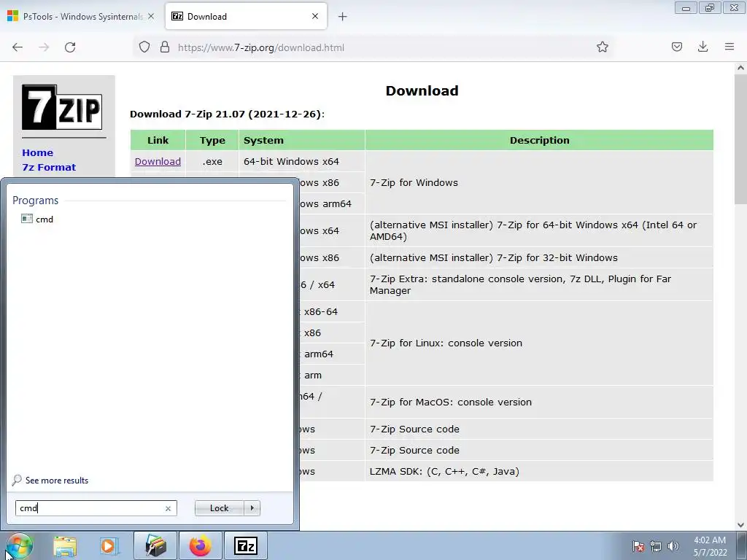Open the 7z taskbar button
Image resolution: width=747 pixels, height=560 pixels.
pyautogui.click(x=246, y=545)
